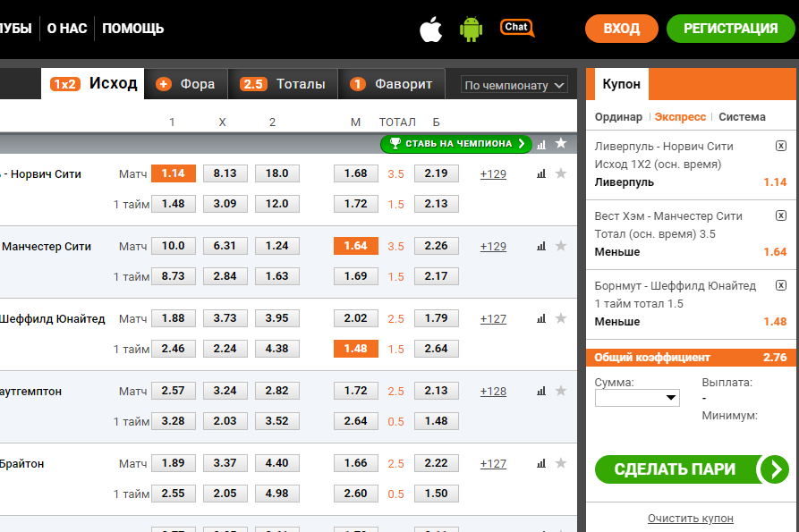Switch to the Тоталы tab

pos(283,83)
